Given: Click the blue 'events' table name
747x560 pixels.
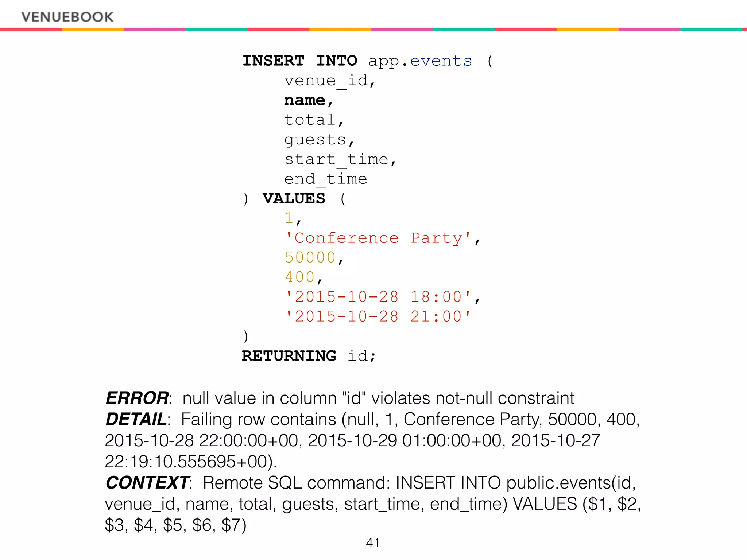Looking at the screenshot, I should click(441, 61).
